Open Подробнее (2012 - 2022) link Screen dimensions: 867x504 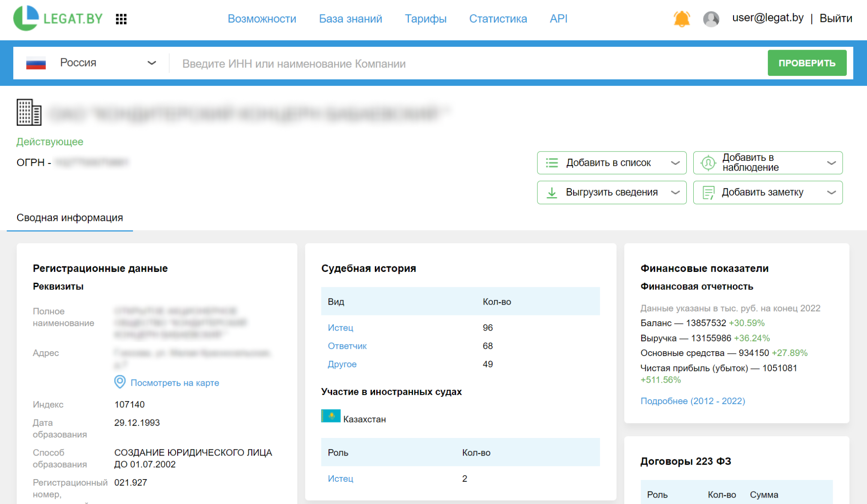pyautogui.click(x=693, y=401)
